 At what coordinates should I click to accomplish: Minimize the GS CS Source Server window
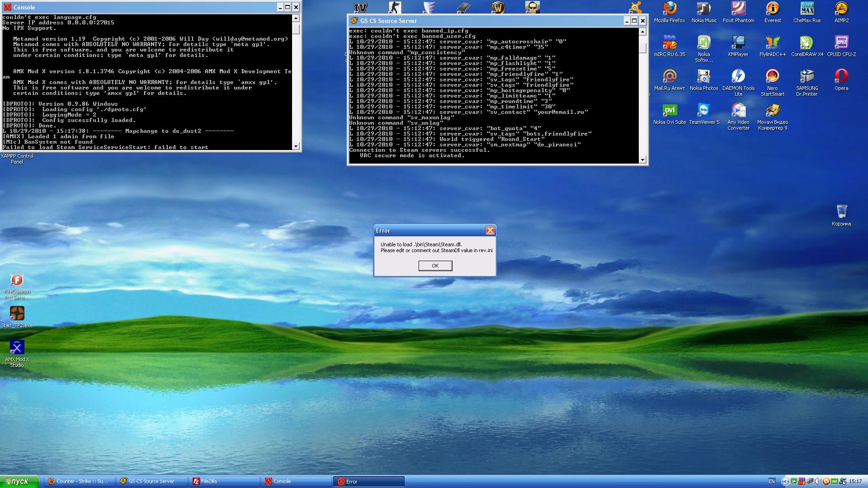click(x=627, y=21)
